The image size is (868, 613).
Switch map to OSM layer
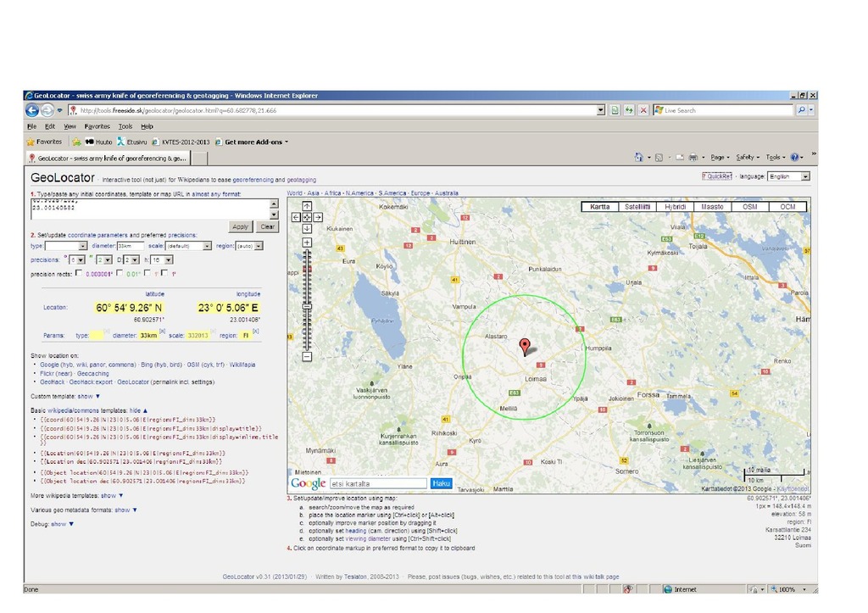click(750, 207)
